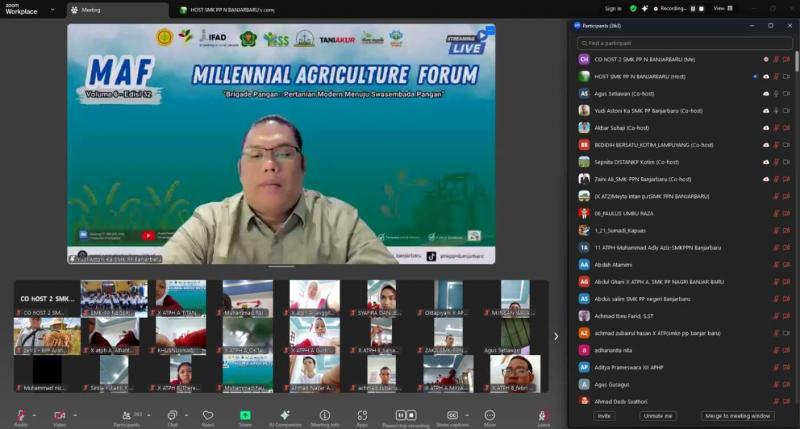Click the thumbnail of man holding rice
Viewport: 800px width, 429px height.
pyautogui.click(x=47, y=336)
